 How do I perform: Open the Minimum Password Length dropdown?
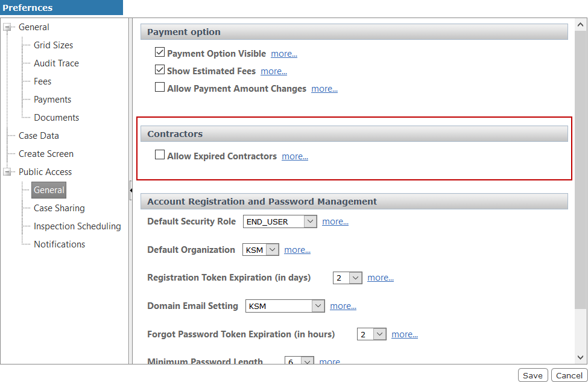[x=308, y=361]
